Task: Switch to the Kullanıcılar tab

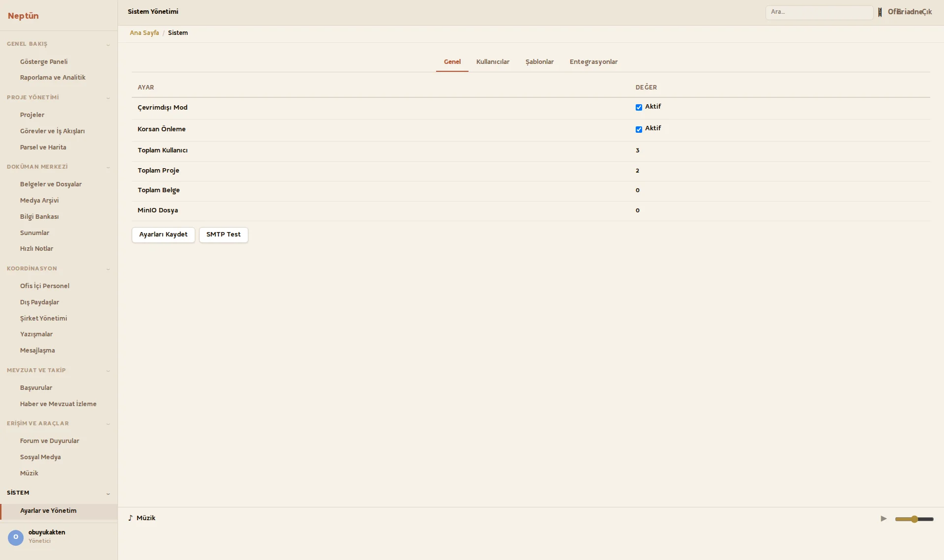Action: [493, 62]
